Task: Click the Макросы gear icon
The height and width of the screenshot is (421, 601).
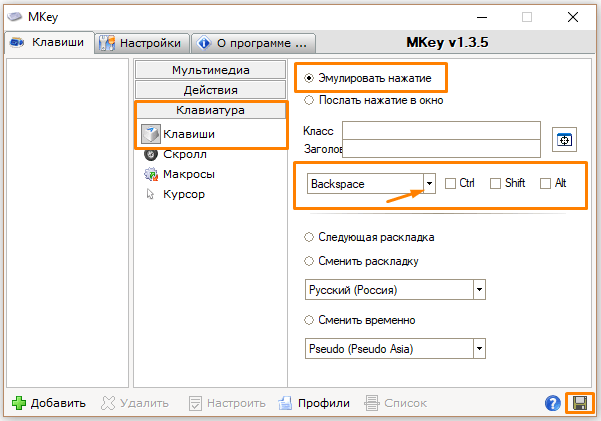Action: click(151, 174)
